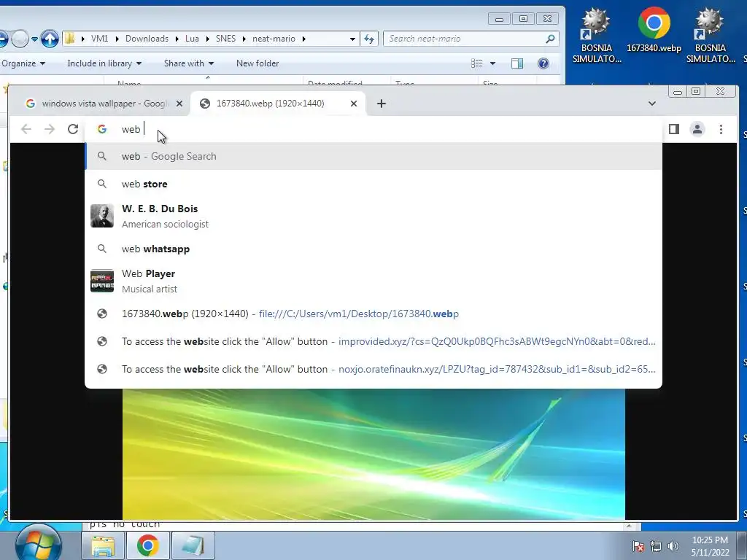Click neat-mario in Explorer breadcrumb
This screenshot has height=560, width=747.
click(274, 39)
